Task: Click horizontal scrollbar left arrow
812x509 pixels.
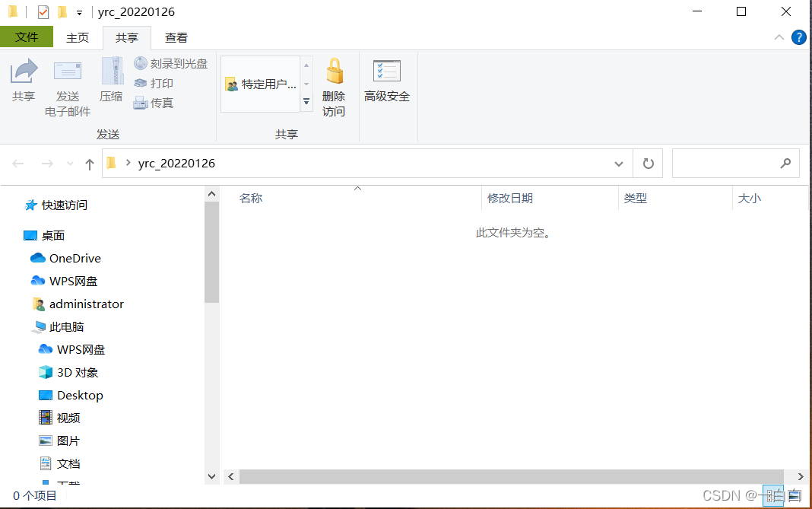Action: 231,476
